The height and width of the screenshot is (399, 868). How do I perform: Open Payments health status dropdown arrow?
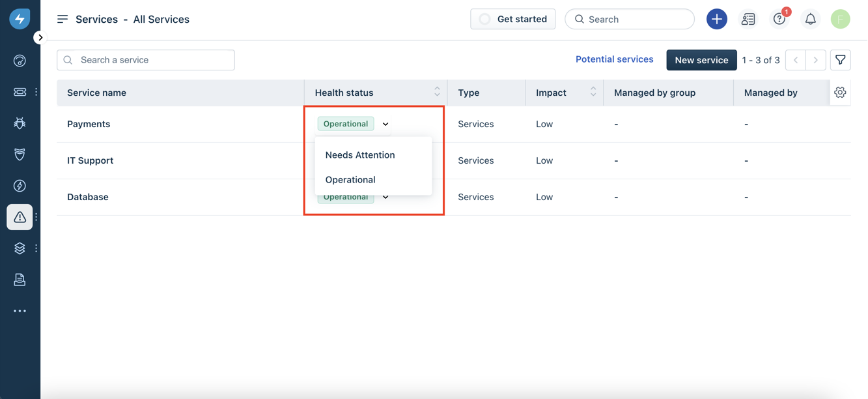(385, 124)
